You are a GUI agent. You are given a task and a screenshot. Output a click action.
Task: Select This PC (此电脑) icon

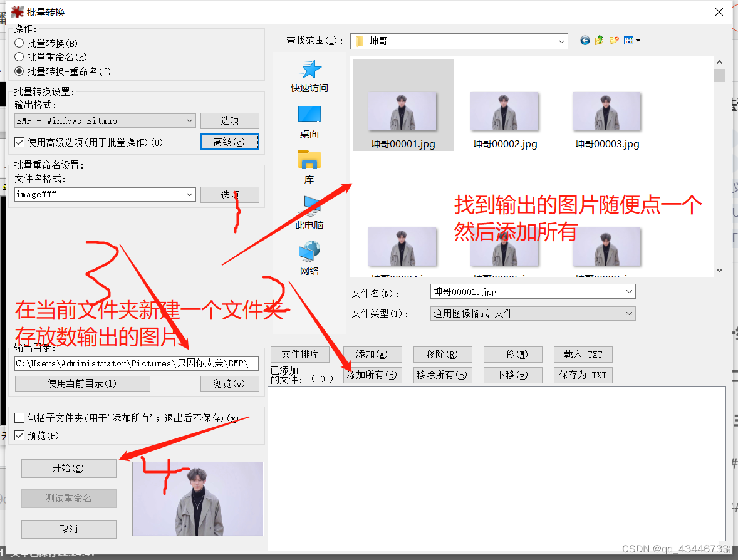pos(309,205)
